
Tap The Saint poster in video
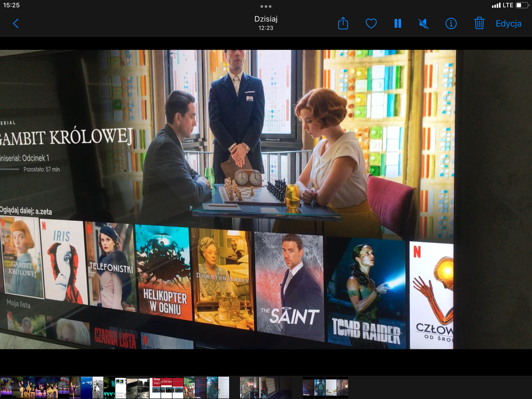tap(289, 286)
